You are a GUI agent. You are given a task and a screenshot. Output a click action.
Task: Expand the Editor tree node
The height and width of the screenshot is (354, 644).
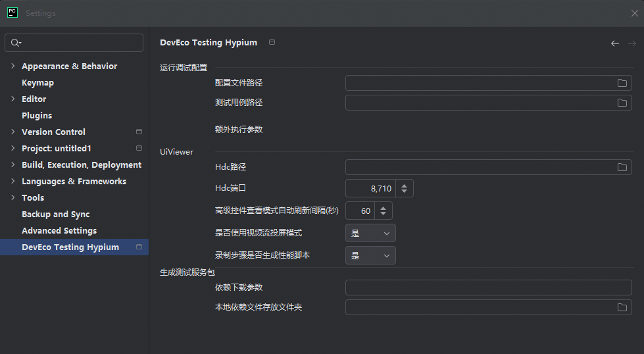pyautogui.click(x=12, y=99)
